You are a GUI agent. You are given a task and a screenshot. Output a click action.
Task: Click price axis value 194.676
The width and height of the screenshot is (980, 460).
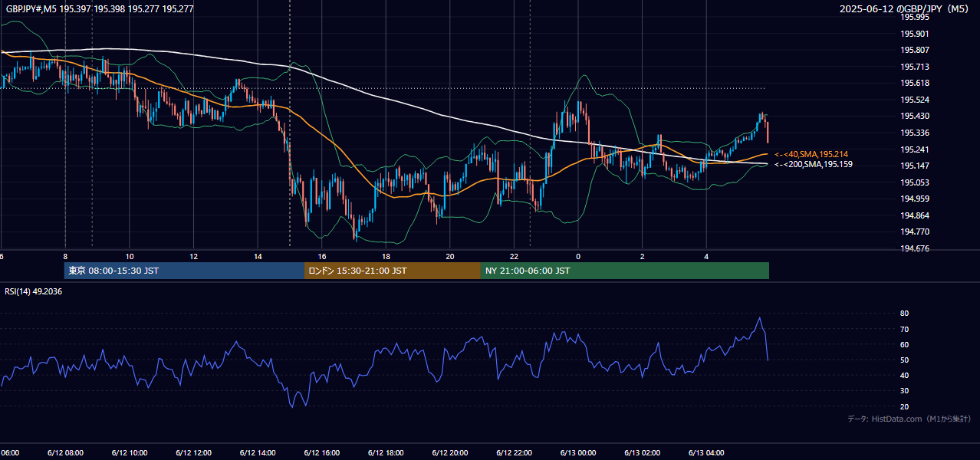914,248
